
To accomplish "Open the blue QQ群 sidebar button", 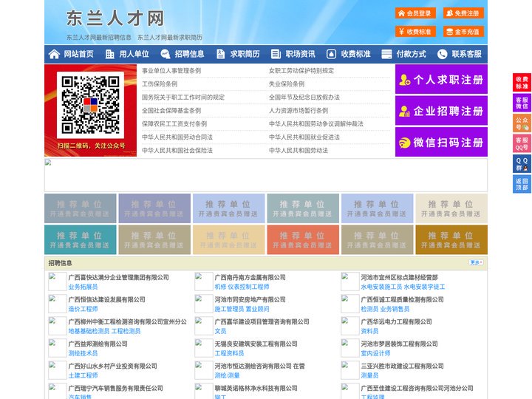I will pos(522,164).
